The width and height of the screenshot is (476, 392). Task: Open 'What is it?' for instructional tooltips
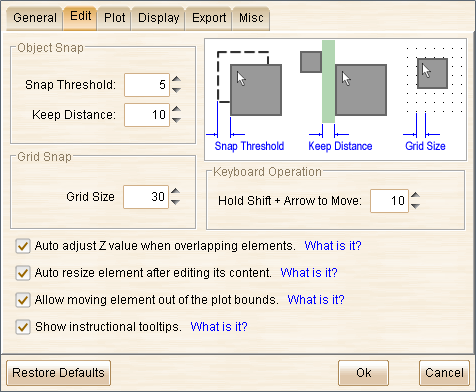pyautogui.click(x=219, y=327)
